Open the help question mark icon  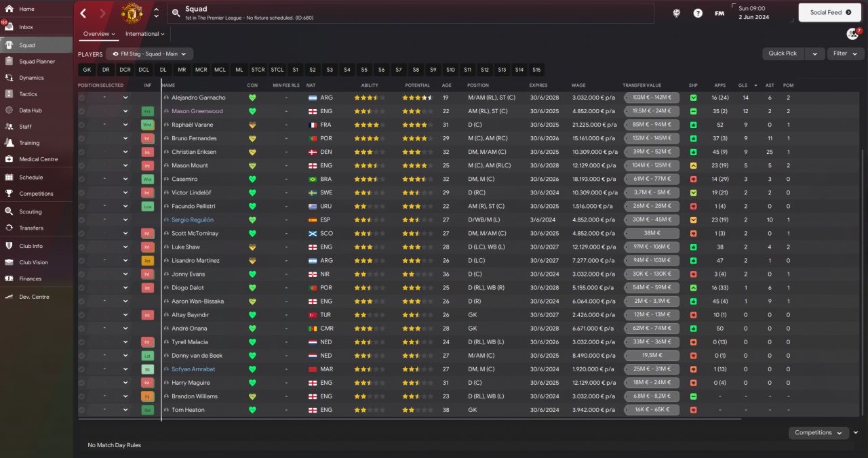click(698, 13)
